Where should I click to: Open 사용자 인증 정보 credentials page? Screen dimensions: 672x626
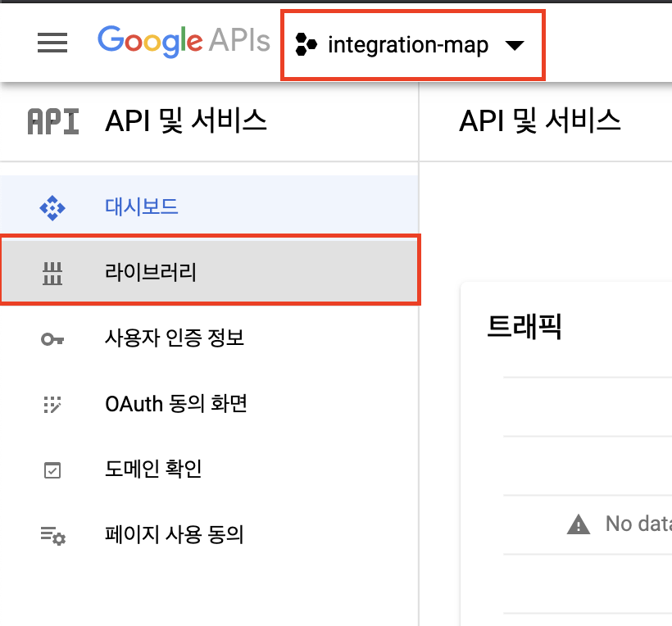click(x=209, y=338)
